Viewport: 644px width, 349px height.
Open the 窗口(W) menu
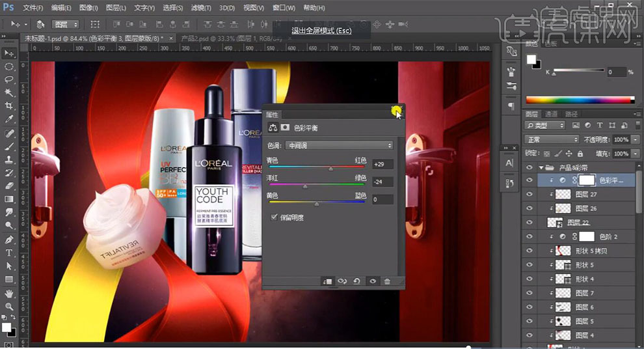(284, 8)
